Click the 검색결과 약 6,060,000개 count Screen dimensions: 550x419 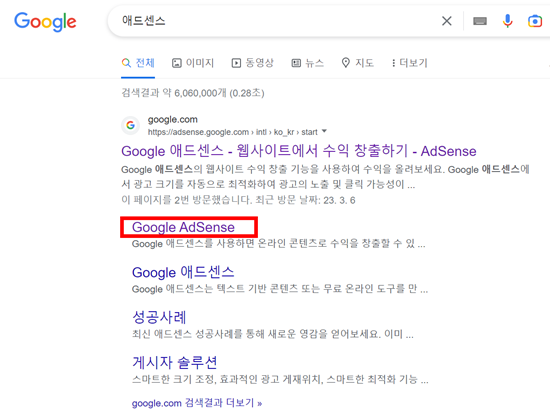(193, 93)
